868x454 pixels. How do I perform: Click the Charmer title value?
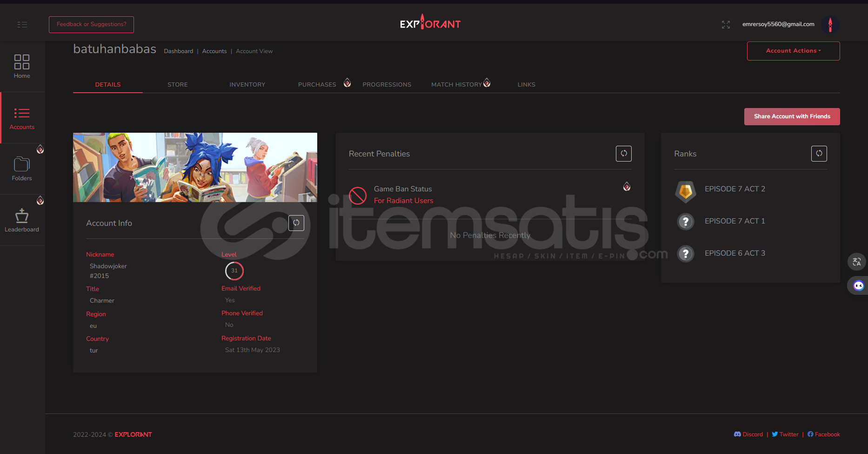pyautogui.click(x=102, y=301)
